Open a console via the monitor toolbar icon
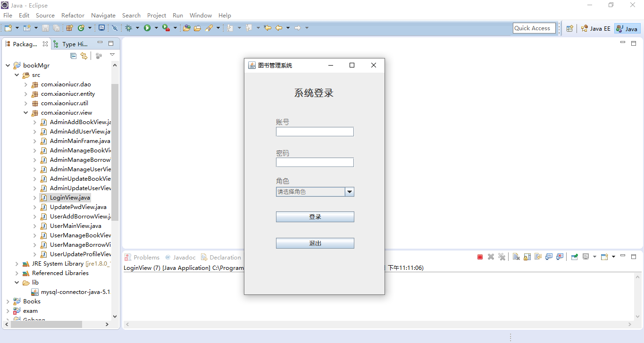The image size is (644, 343). [x=101, y=28]
